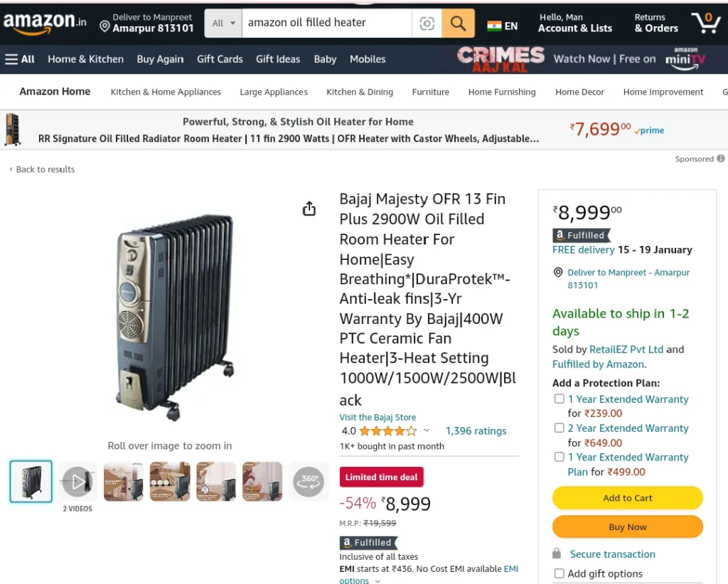This screenshot has height=584, width=728.
Task: Open the 360° product view
Action: tap(309, 482)
